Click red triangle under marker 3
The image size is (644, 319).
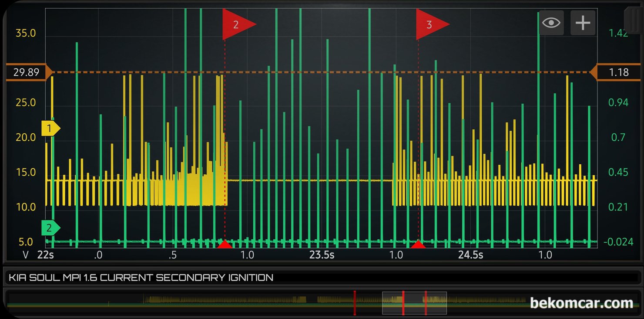(x=418, y=244)
